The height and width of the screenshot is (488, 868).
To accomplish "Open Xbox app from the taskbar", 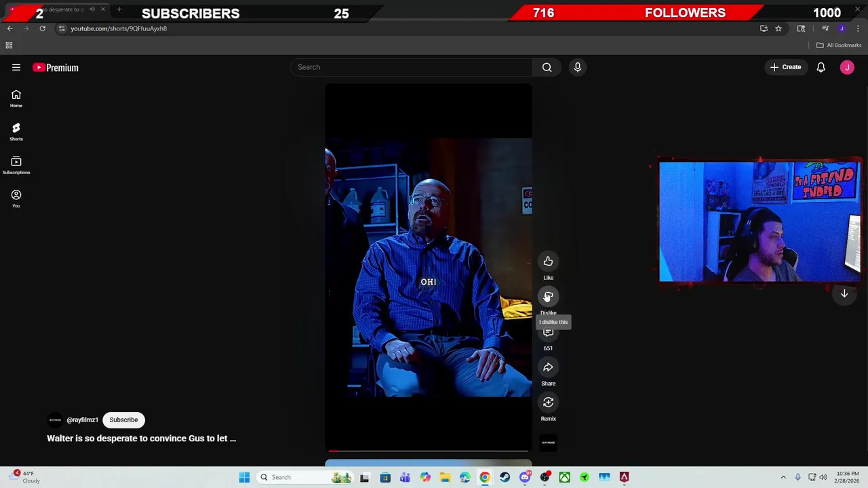I will (x=564, y=477).
